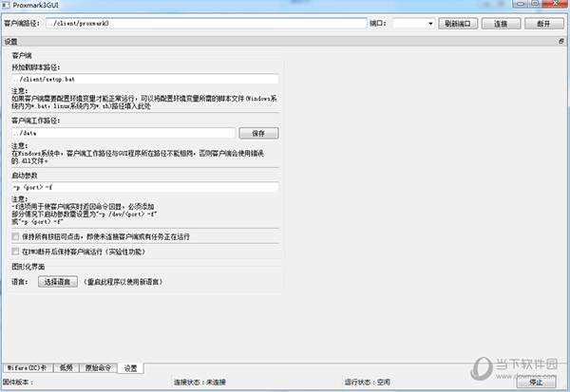Click the 端口 label
The width and height of the screenshot is (570, 392).
[378, 24]
